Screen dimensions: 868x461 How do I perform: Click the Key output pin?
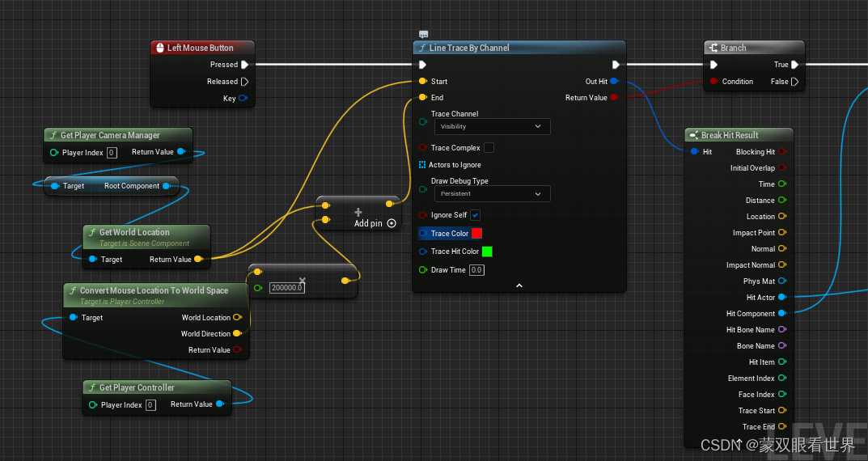(243, 98)
